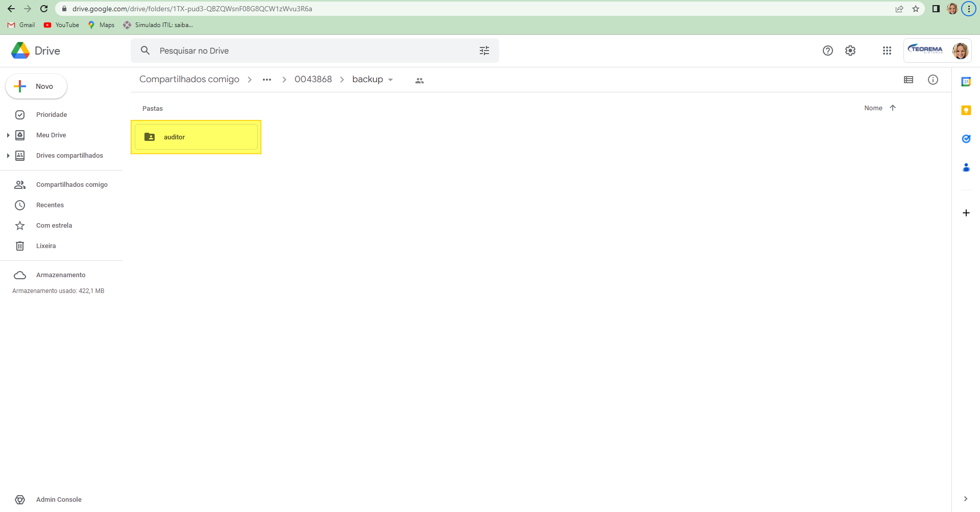Expand Drives compartilhados tree

[x=8, y=156]
